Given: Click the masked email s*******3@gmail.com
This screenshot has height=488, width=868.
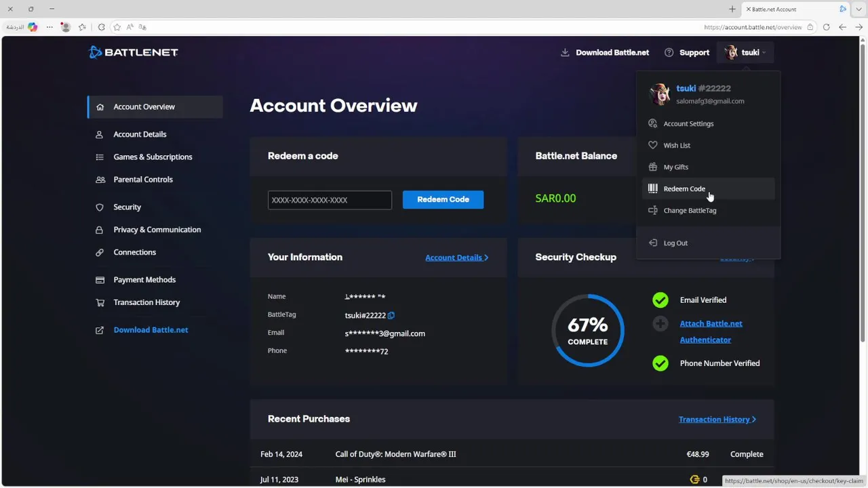Looking at the screenshot, I should click(x=384, y=333).
